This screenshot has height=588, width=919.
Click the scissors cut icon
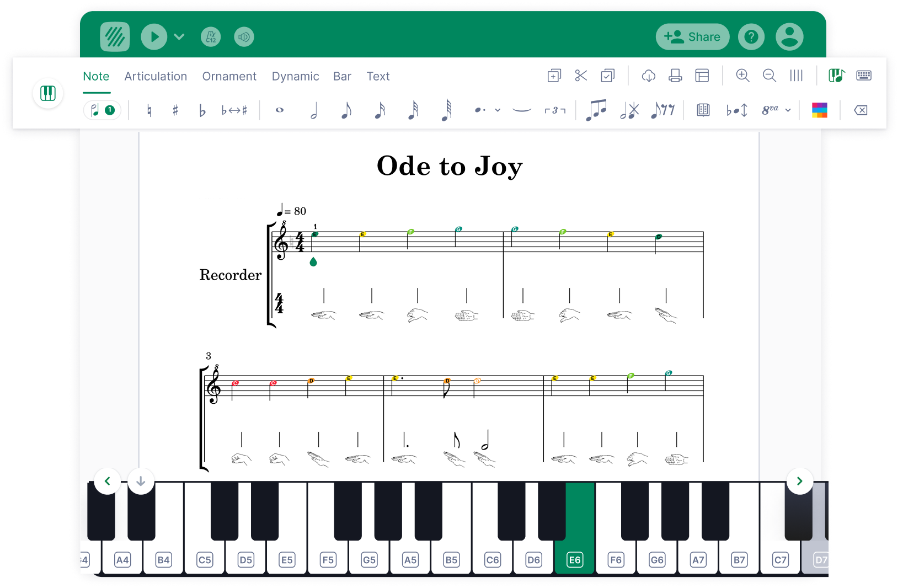(x=581, y=76)
